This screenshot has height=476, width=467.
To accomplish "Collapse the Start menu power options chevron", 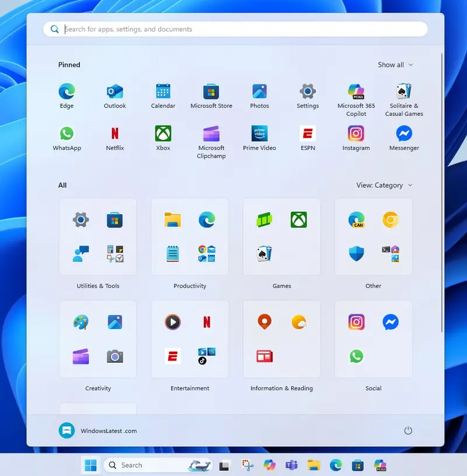I will [408, 430].
